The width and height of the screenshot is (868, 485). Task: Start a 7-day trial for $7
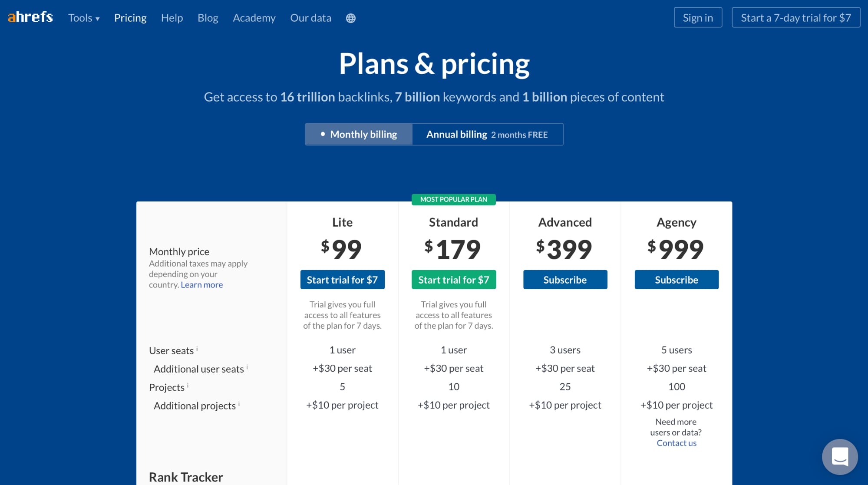[795, 18]
